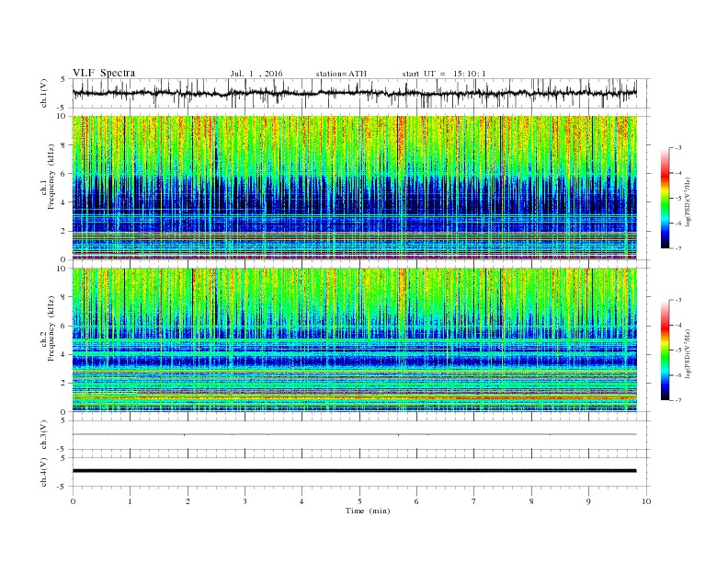Click the "ch.4(V)" axis label
728x563 pixels.
pos(44,472)
